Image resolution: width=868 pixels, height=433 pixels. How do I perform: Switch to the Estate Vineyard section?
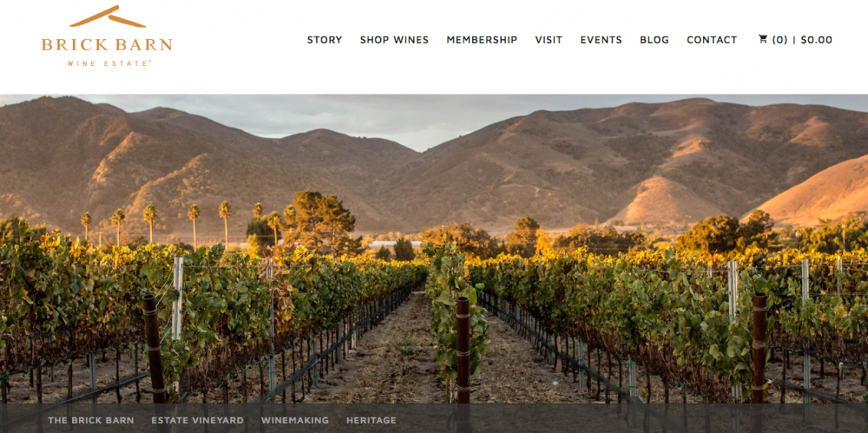(197, 420)
